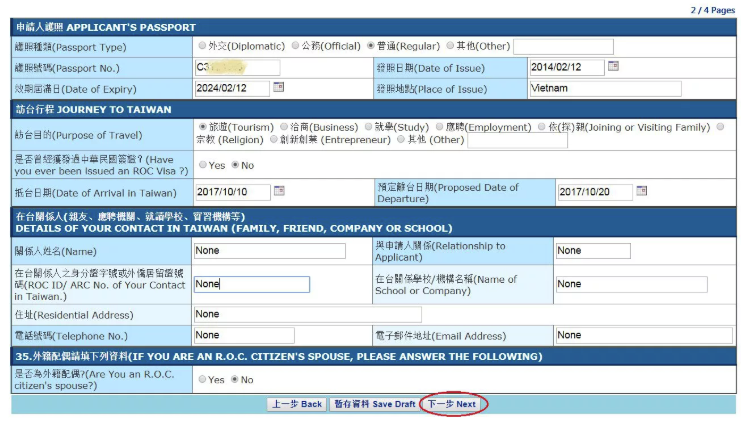
Task: Click the Next button
Action: (453, 405)
